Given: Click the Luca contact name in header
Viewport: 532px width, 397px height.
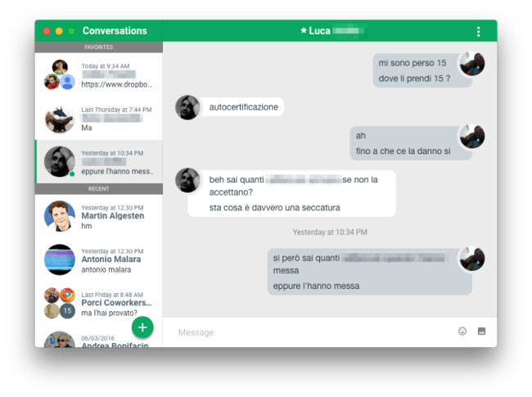Looking at the screenshot, I should tap(319, 30).
